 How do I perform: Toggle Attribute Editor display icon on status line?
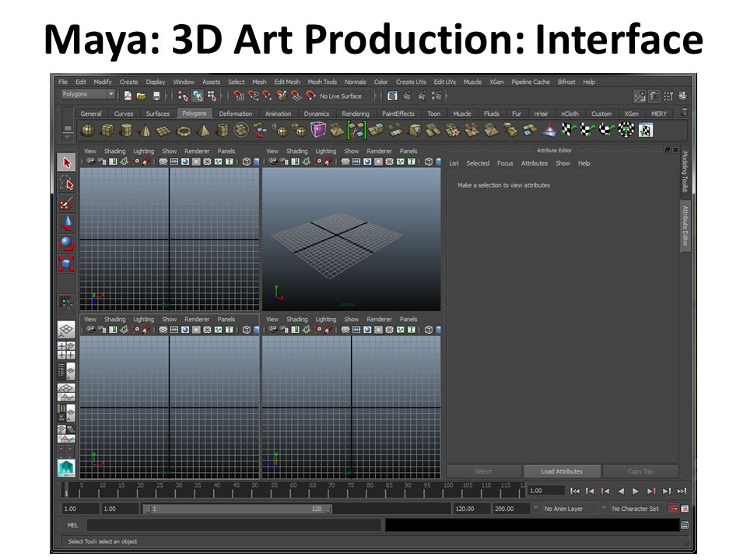(x=654, y=96)
